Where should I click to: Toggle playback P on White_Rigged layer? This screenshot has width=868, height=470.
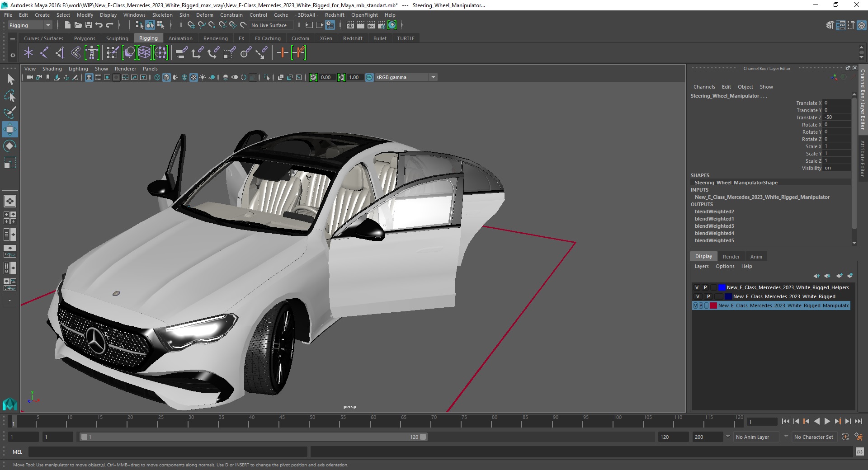coord(708,296)
